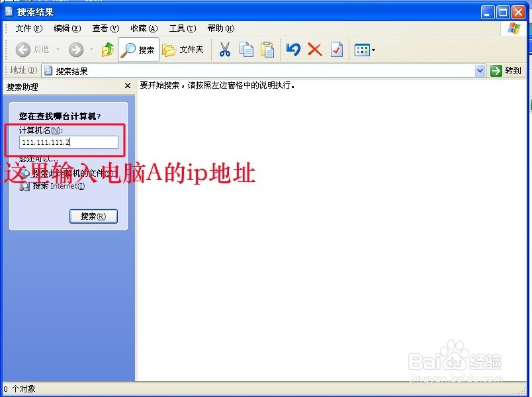The height and width of the screenshot is (397, 532).
Task: Click the Views grid icon
Action: click(x=361, y=49)
